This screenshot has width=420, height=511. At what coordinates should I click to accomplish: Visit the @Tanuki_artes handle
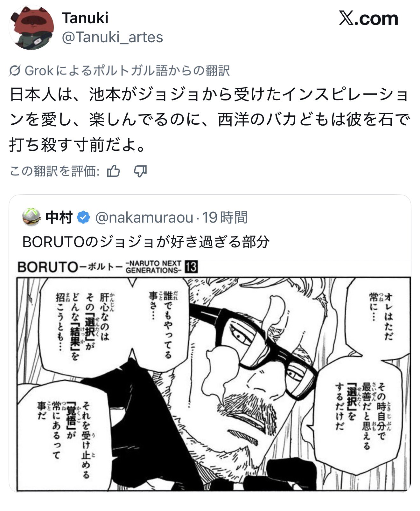click(112, 37)
